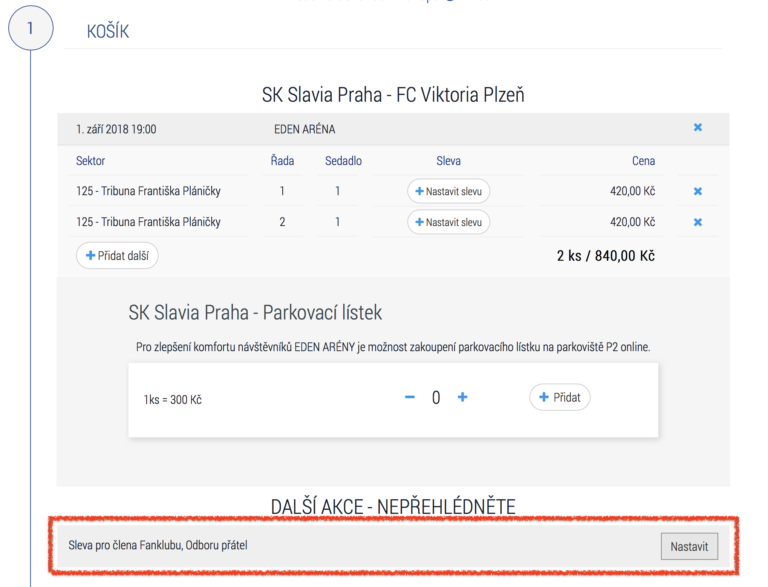Image resolution: width=768 pixels, height=587 pixels.
Task: Remove the row 1 seat 1 ticket
Action: 697,191
